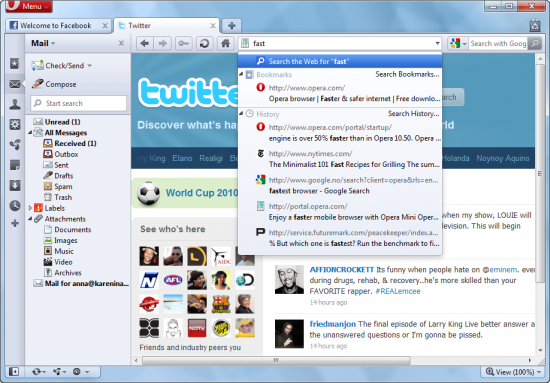
Task: Open the address bar dropdown arrow
Action: pos(437,43)
